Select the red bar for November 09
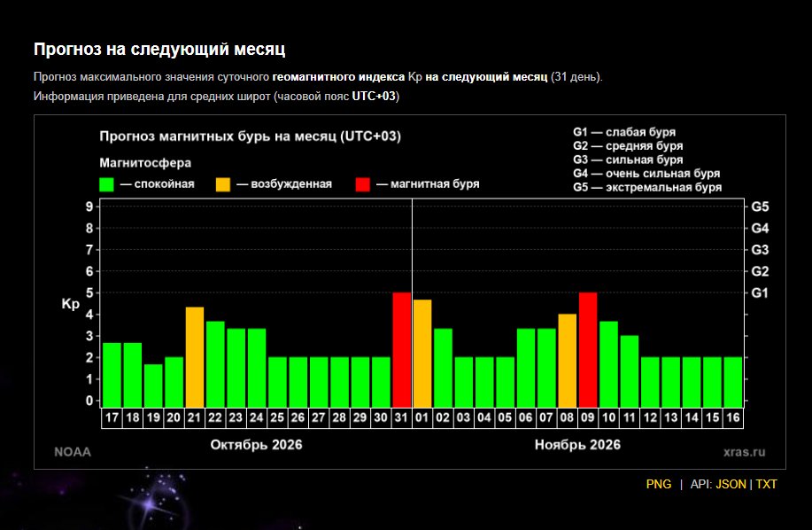 click(588, 350)
